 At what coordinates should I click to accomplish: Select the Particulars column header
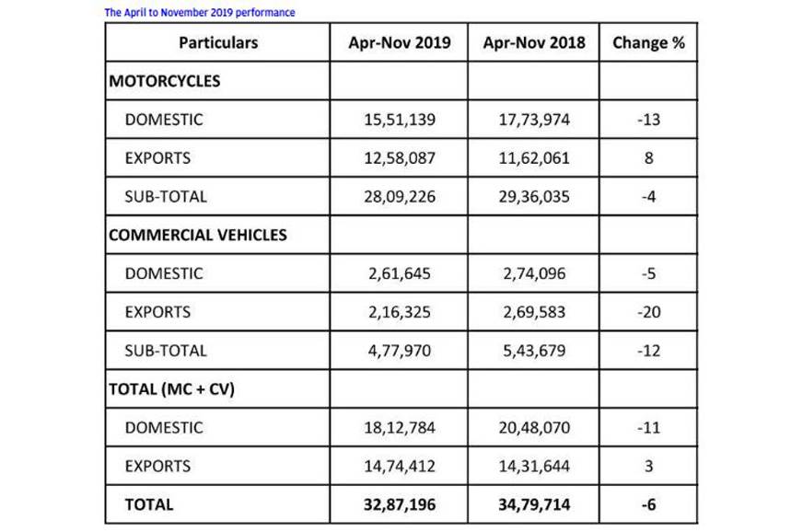coord(218,42)
